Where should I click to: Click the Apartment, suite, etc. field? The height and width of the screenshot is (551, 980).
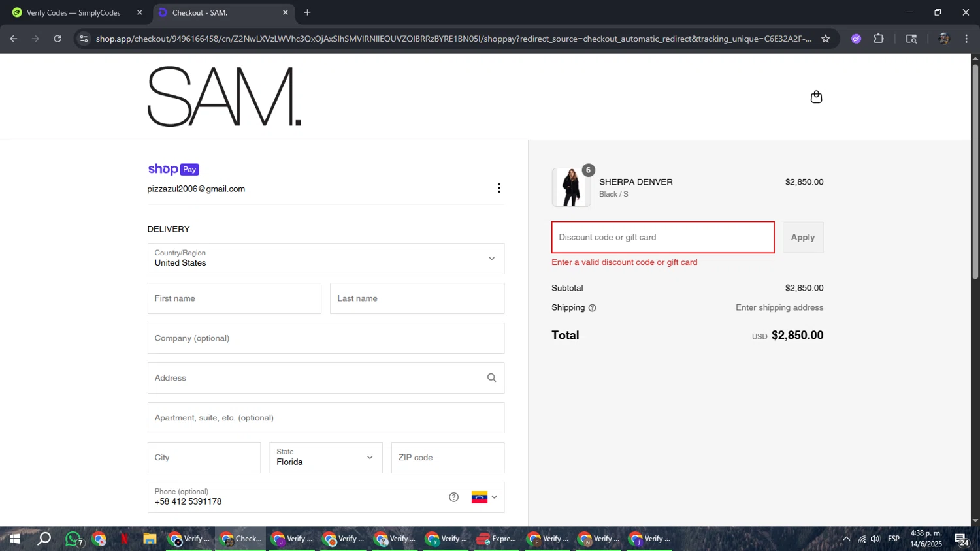click(x=326, y=418)
